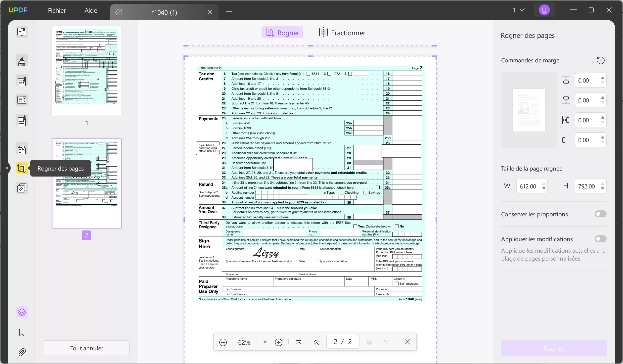Open the 62% zoom level dropdown
The height and width of the screenshot is (364, 623).
pos(264,342)
